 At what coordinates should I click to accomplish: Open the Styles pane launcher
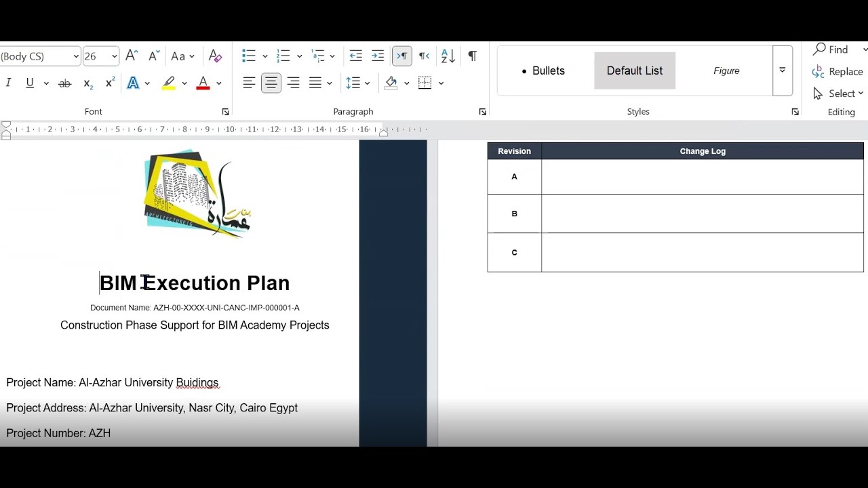(795, 112)
